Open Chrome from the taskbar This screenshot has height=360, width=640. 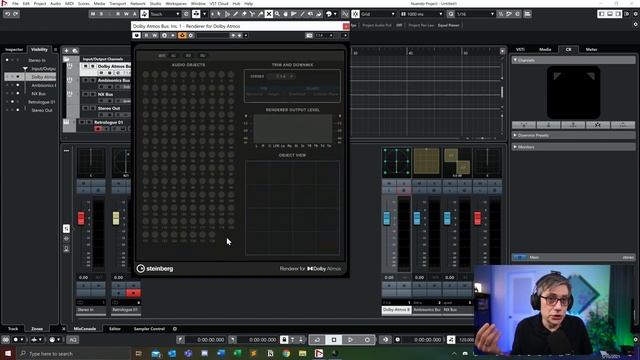click(x=286, y=353)
